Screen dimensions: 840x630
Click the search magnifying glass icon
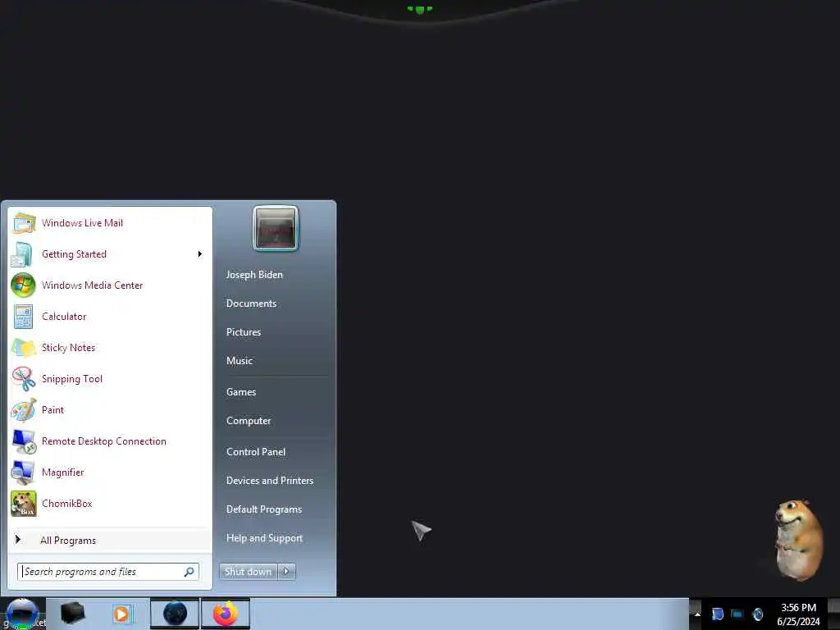tap(189, 572)
